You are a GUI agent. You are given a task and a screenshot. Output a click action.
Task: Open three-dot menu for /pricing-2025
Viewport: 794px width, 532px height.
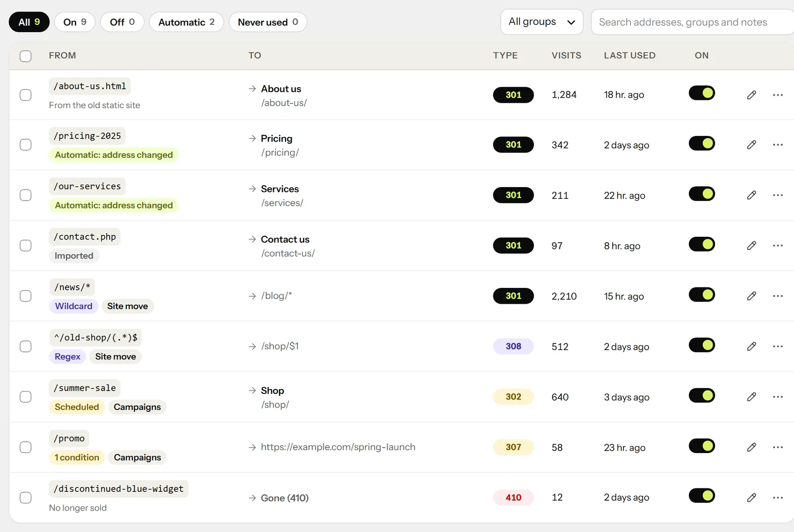point(778,144)
